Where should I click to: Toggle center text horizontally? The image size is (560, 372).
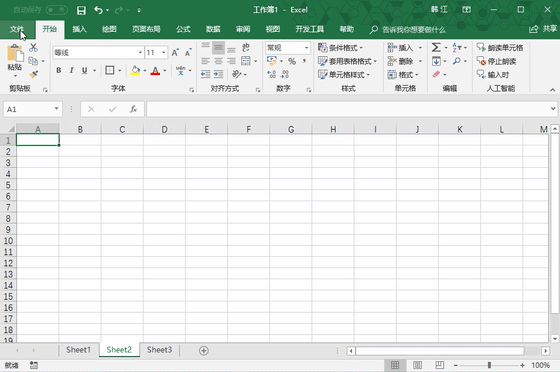(218, 61)
